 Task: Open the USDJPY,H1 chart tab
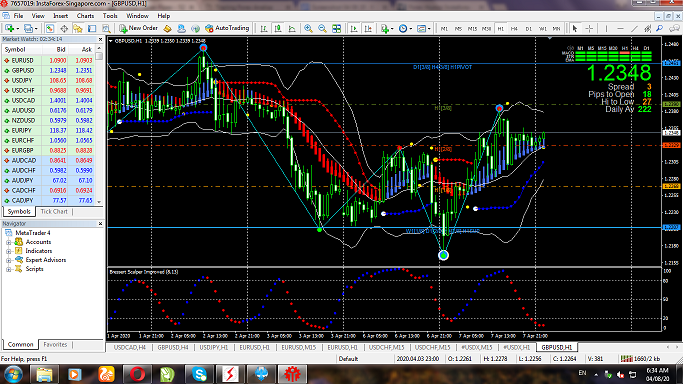pyautogui.click(x=214, y=347)
